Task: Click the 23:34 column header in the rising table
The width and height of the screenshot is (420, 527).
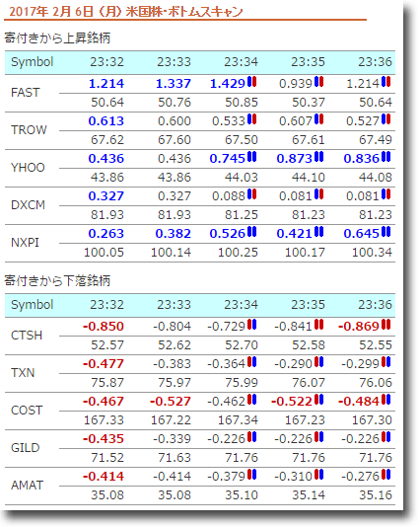Action: pos(241,62)
